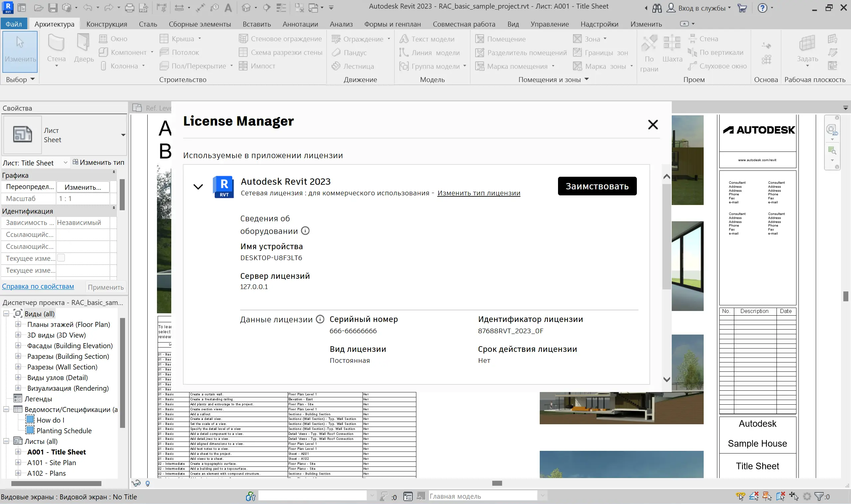Image resolution: width=851 pixels, height=504 pixels.
Task: Click the Заимствовать button
Action: tap(597, 186)
